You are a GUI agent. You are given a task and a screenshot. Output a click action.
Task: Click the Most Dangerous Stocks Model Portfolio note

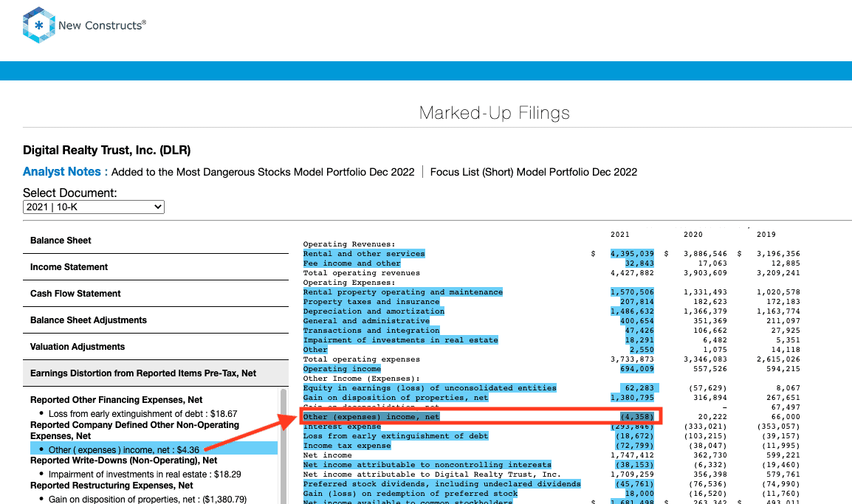coord(263,172)
